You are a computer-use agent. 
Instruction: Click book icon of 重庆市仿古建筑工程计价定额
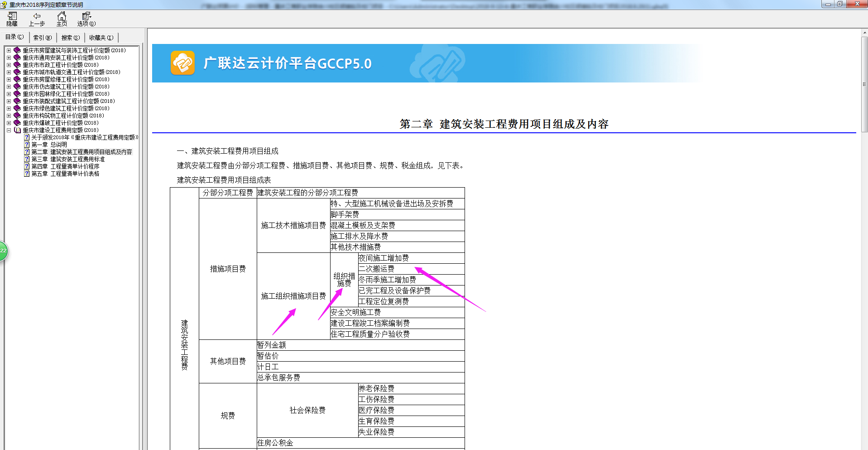pyautogui.click(x=17, y=87)
